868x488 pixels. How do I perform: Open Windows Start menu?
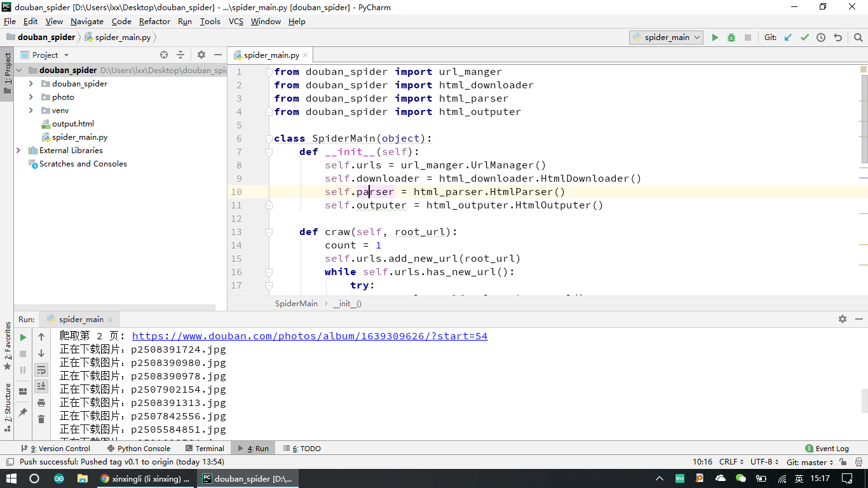[x=11, y=478]
